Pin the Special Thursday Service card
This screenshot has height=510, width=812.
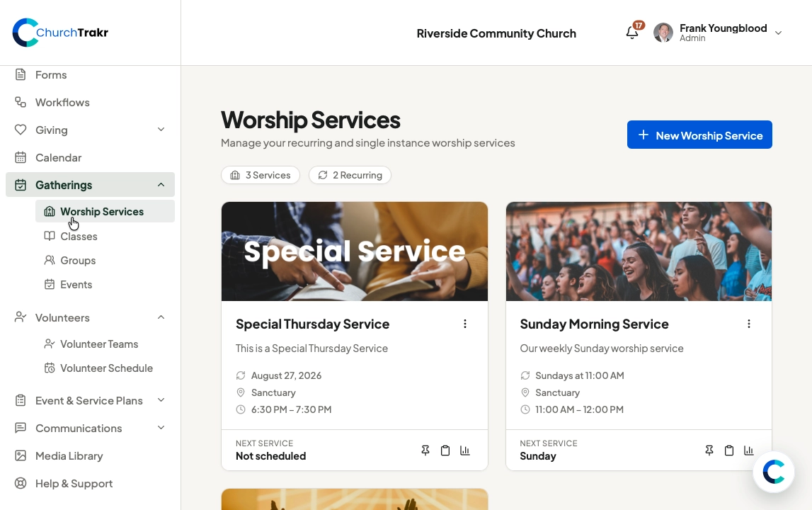coord(425,450)
